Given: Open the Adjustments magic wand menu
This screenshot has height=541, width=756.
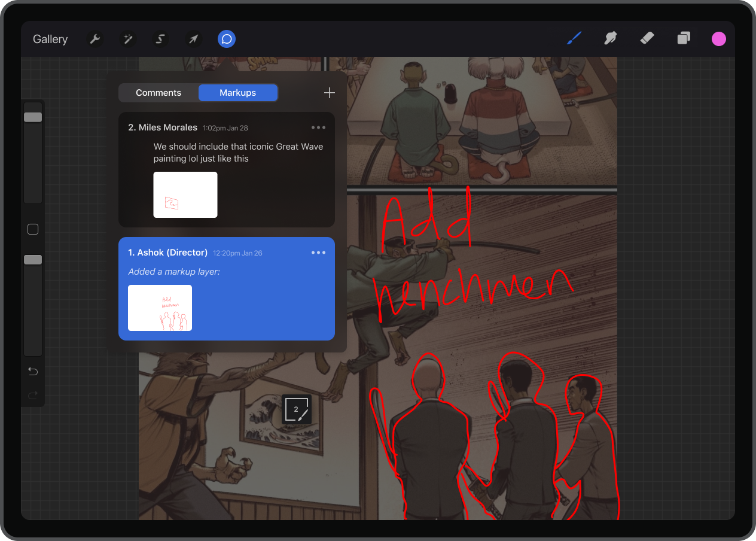Looking at the screenshot, I should click(127, 39).
